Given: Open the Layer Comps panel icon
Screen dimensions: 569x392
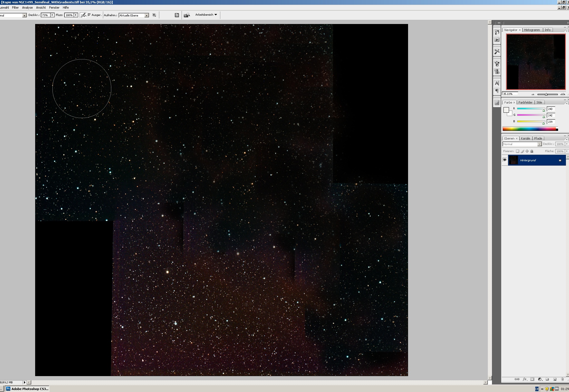Looking at the screenshot, I should point(497,103).
